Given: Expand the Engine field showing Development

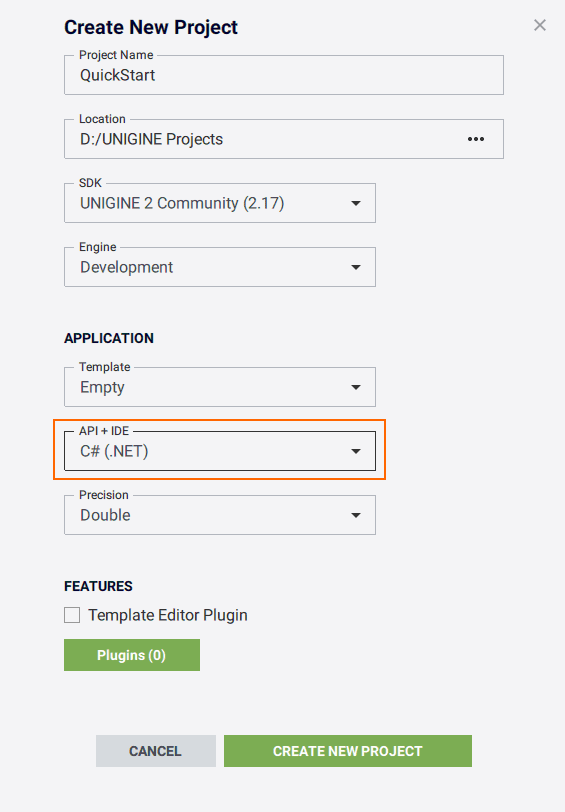Looking at the screenshot, I should (220, 267).
